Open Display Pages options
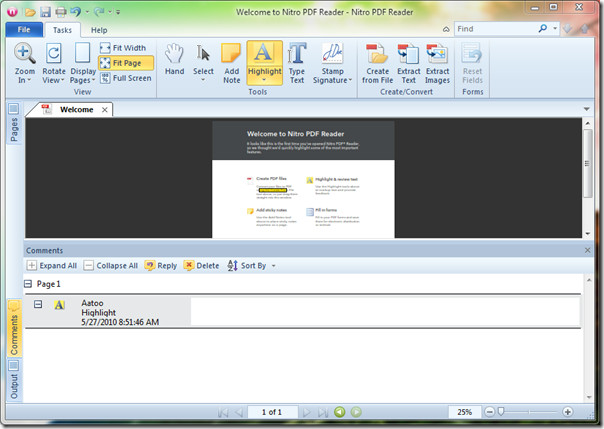This screenshot has width=604, height=429. [x=83, y=64]
